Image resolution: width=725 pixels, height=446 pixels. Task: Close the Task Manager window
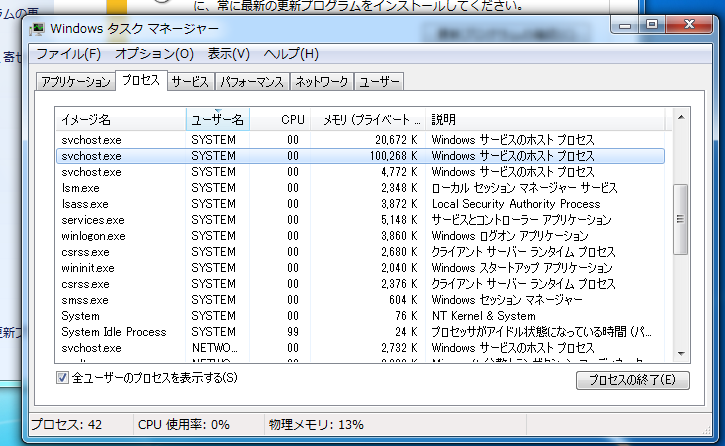[689, 25]
